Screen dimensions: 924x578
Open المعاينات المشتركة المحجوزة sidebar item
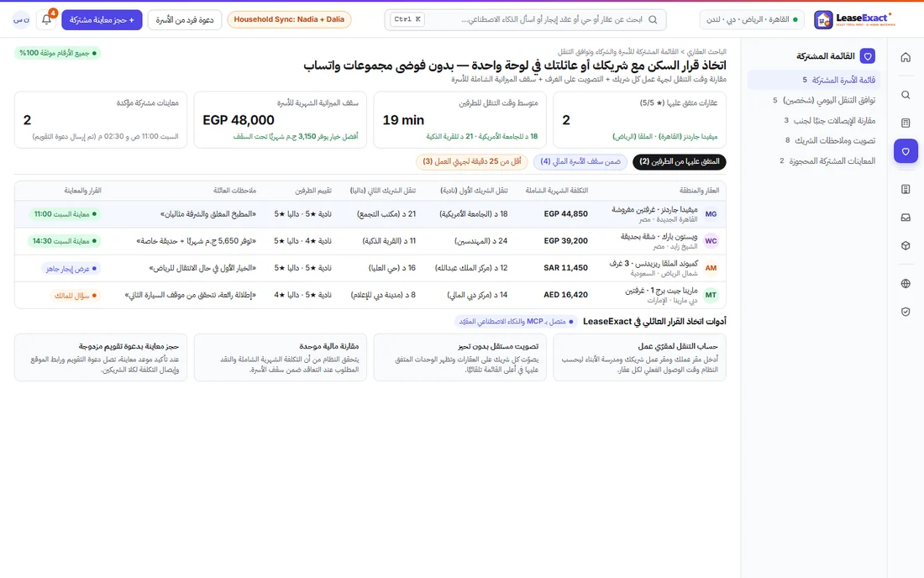tap(814, 160)
